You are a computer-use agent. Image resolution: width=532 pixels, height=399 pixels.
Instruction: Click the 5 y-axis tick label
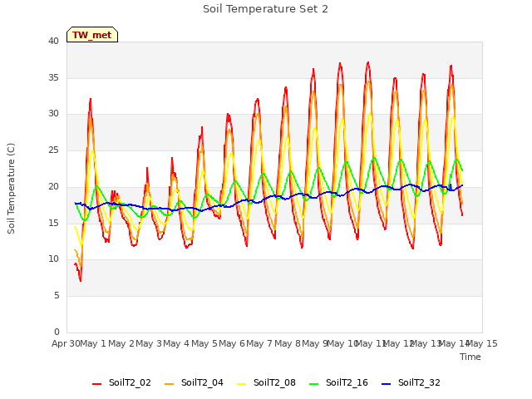[57, 296]
